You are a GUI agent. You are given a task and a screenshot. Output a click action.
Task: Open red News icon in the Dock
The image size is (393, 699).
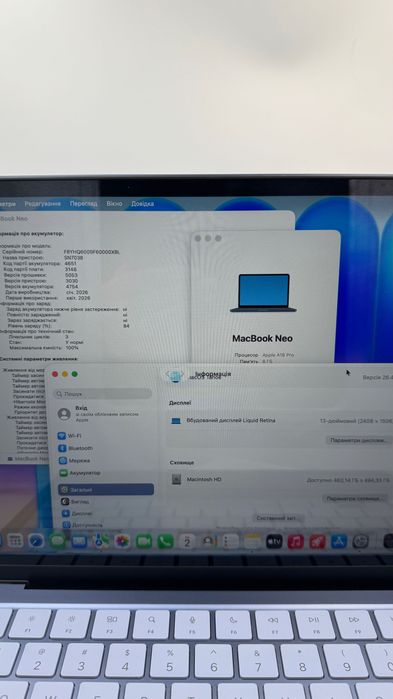tap(317, 542)
